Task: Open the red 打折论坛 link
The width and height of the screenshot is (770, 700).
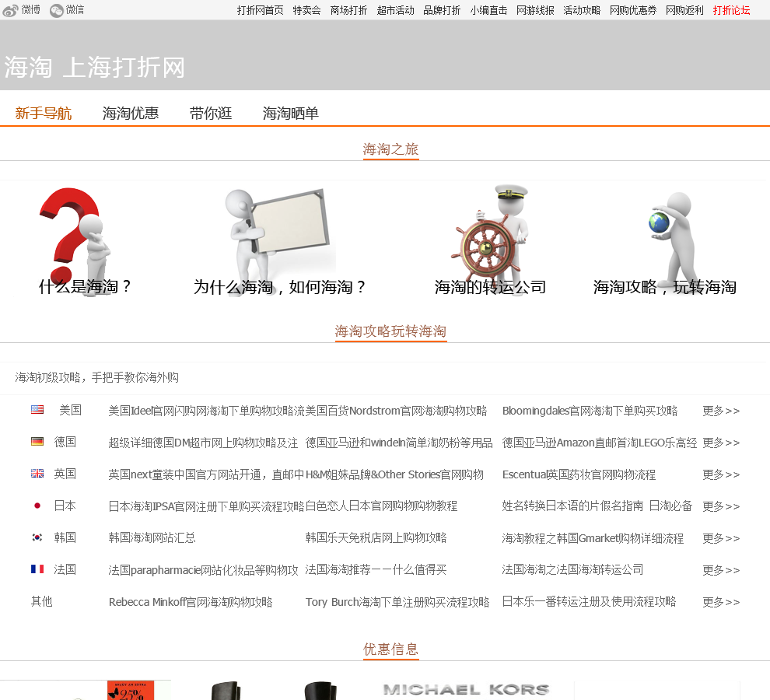Action: tap(732, 10)
